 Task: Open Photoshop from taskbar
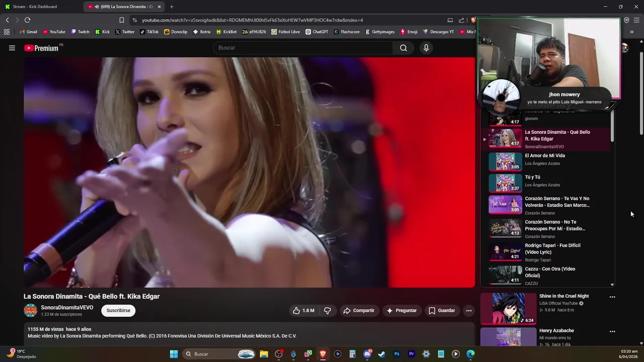[396, 354]
